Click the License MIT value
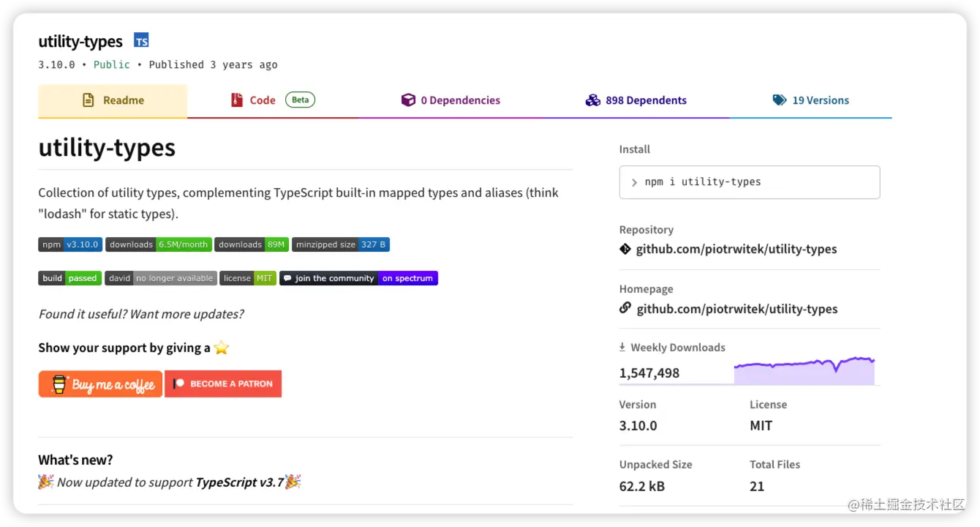980x527 pixels. point(761,425)
